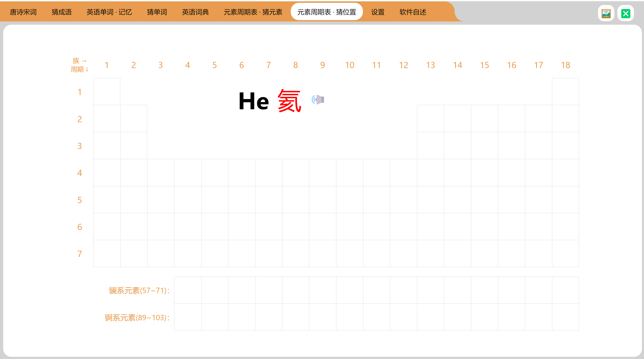The image size is (644, 359).
Task: Open the 软件自述 tab
Action: pos(413,12)
